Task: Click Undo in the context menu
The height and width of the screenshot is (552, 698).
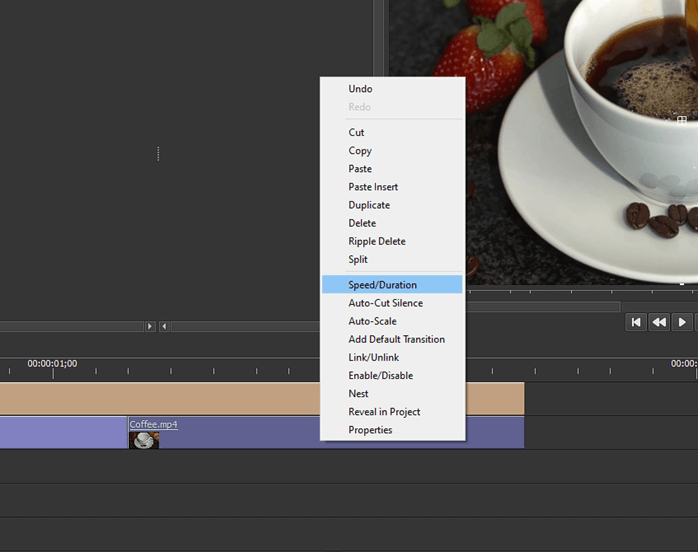Action: coord(392,89)
